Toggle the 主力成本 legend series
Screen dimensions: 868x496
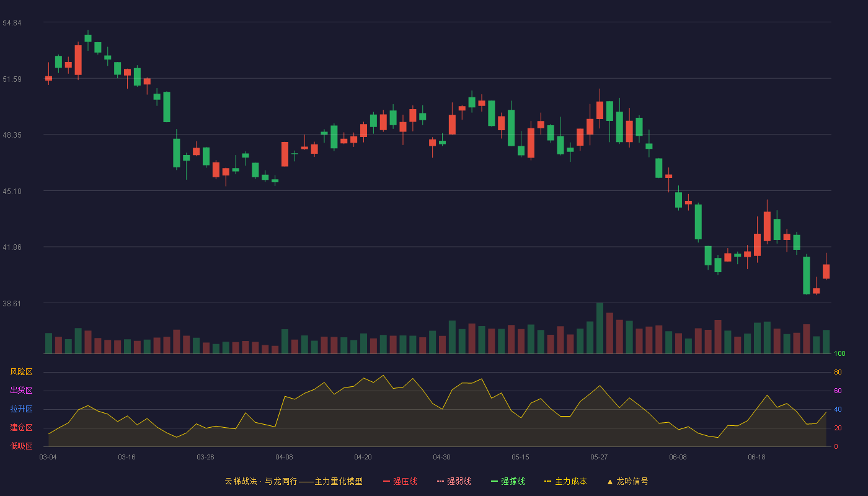(x=565, y=481)
